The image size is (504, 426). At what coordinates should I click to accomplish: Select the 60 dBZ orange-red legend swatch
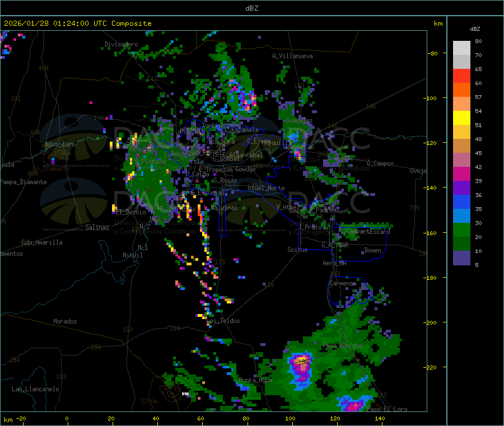(461, 90)
